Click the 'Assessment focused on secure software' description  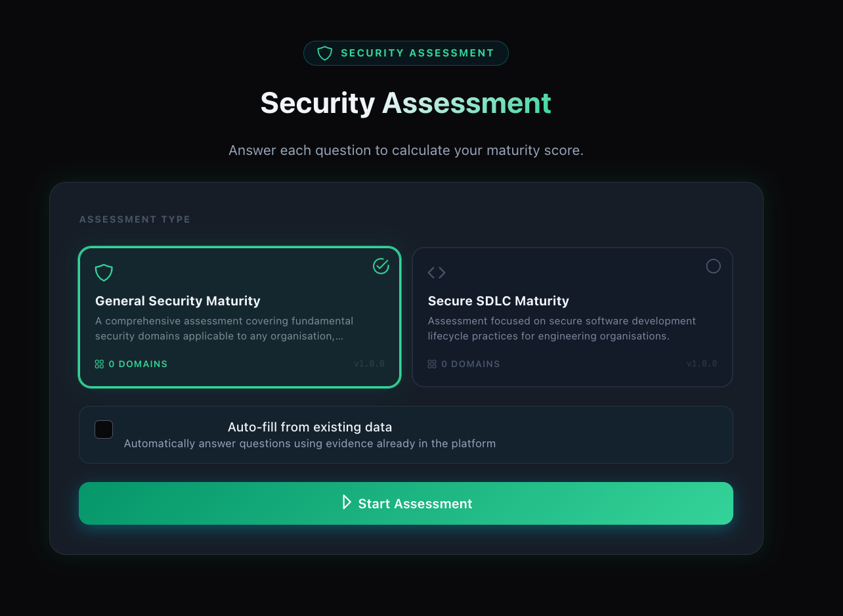tap(562, 328)
